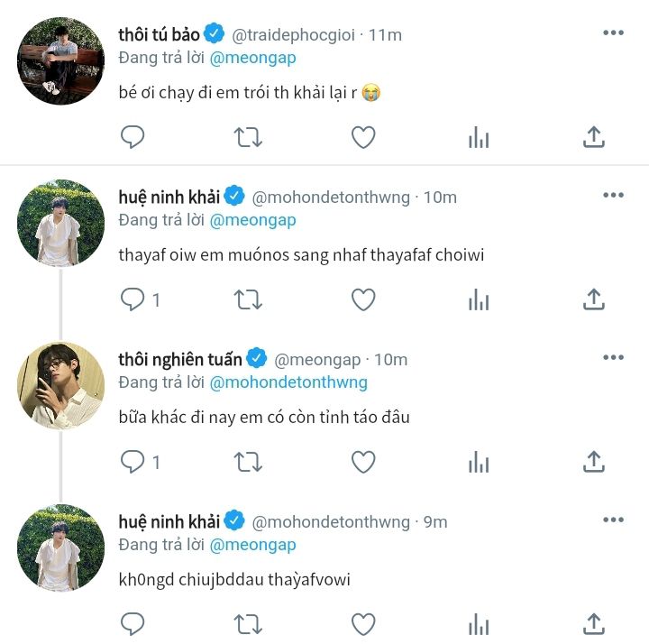Viewport: 649px width, 644px height.
Task: Open thôi tú bảo's profile name link
Action: point(159,34)
